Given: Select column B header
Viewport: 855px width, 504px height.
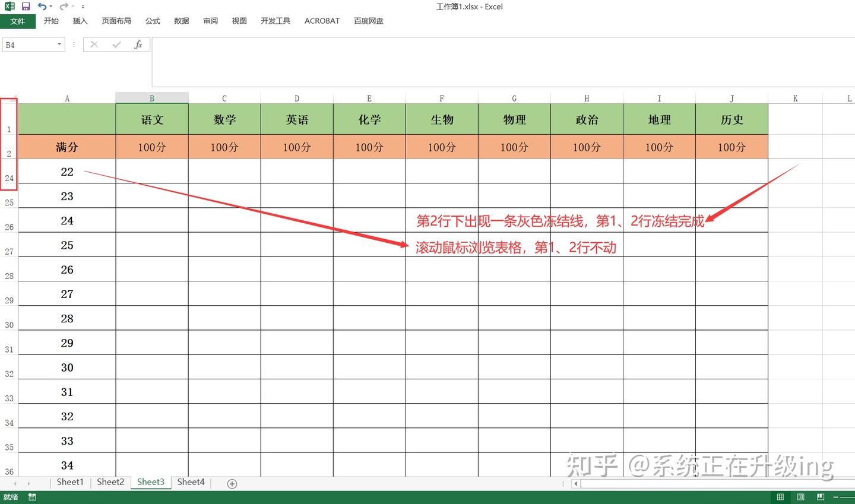Looking at the screenshot, I should pos(152,98).
